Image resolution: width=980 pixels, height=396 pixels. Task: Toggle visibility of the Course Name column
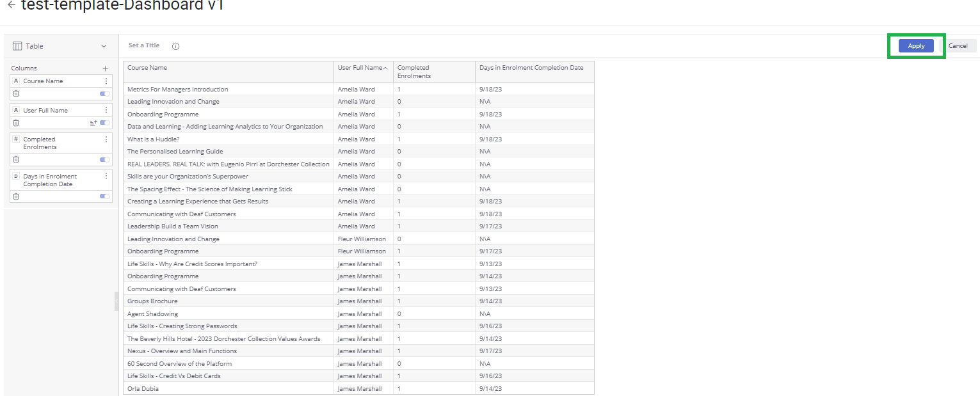103,93
